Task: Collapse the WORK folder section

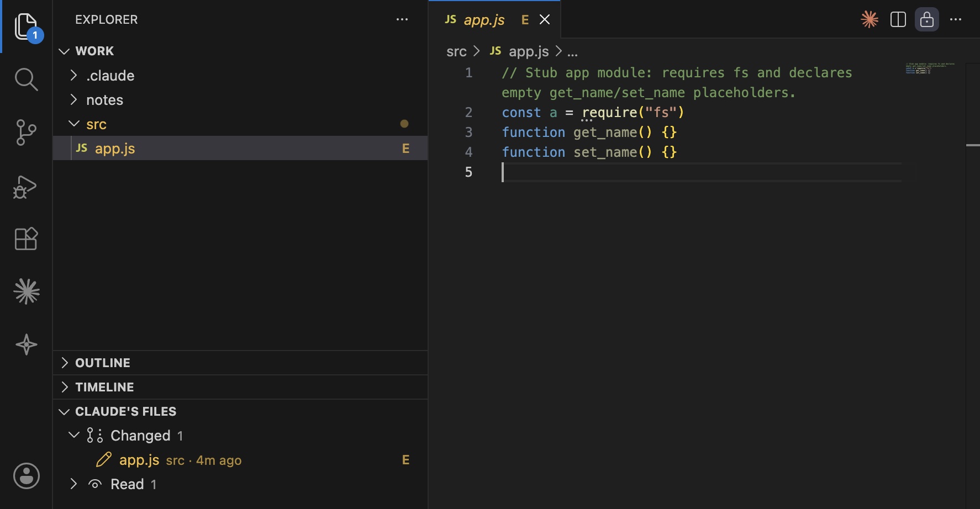Action: tap(240, 51)
